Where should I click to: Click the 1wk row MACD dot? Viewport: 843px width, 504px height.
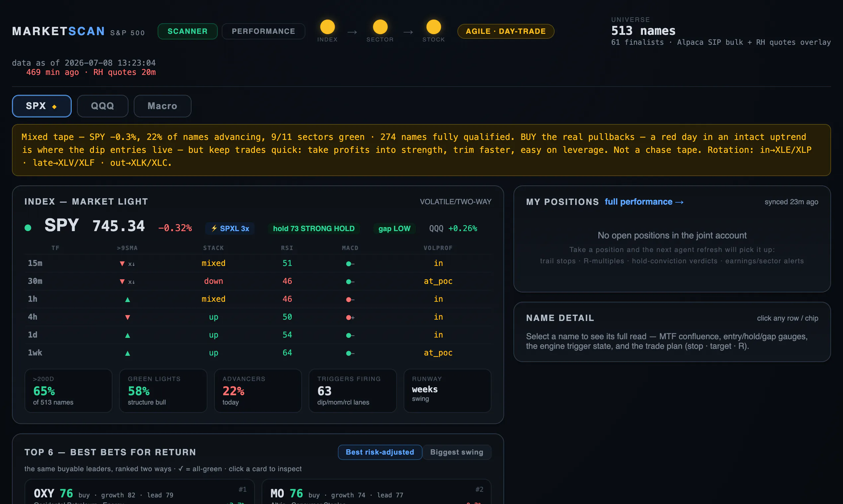348,353
